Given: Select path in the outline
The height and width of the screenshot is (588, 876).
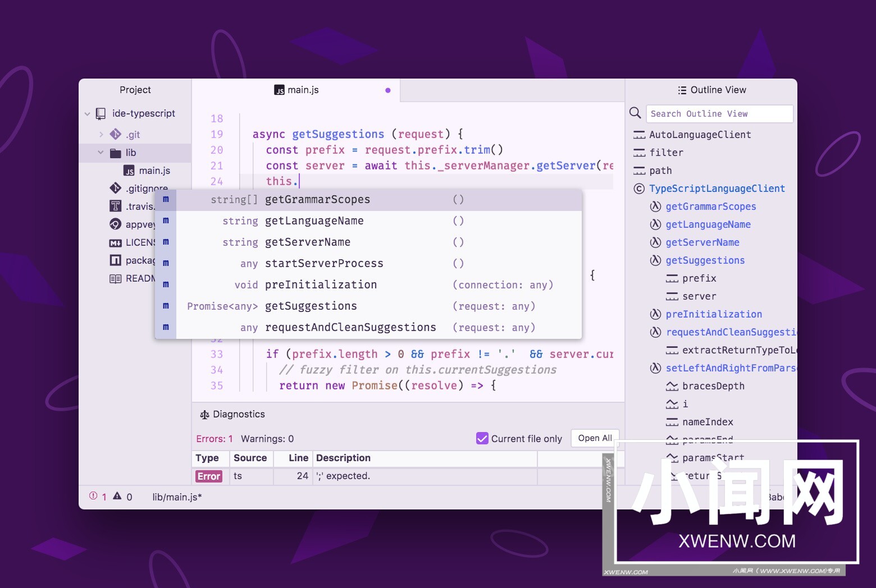Looking at the screenshot, I should [660, 171].
